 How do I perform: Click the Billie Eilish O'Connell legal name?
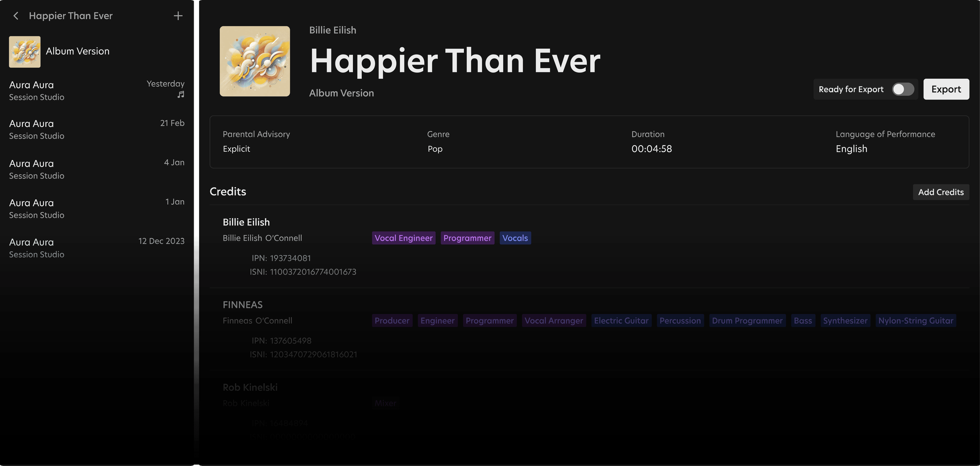(x=262, y=238)
